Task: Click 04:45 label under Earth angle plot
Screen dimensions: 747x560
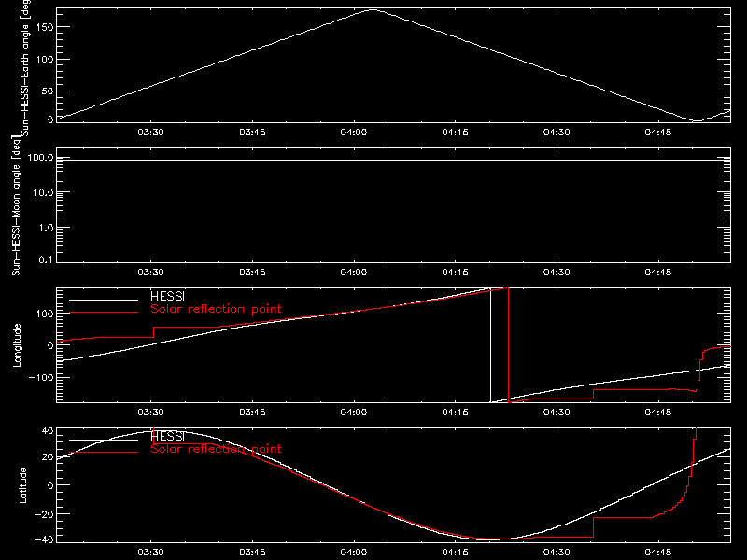Action: [x=658, y=133]
